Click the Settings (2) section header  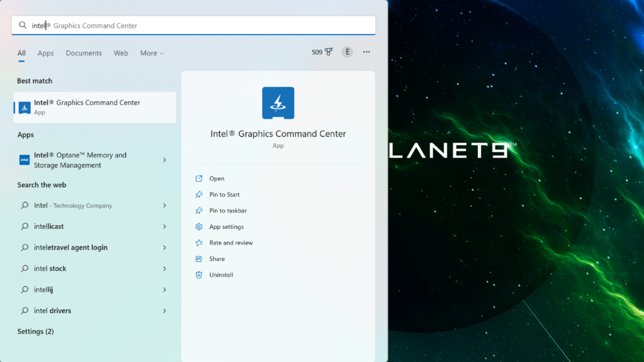[x=35, y=331]
